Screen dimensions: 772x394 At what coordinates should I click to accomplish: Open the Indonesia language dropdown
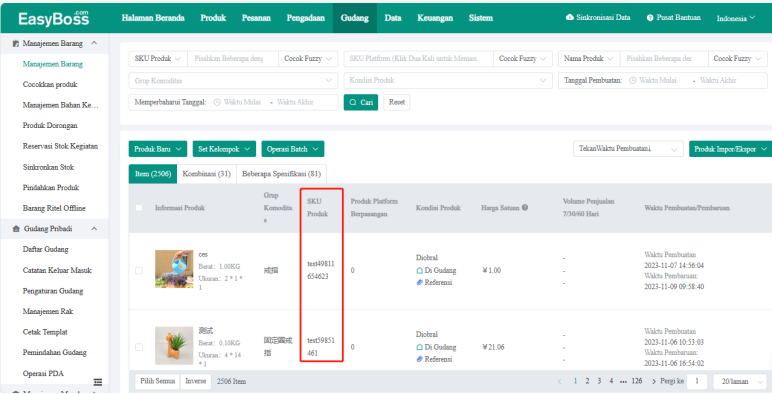pyautogui.click(x=736, y=18)
